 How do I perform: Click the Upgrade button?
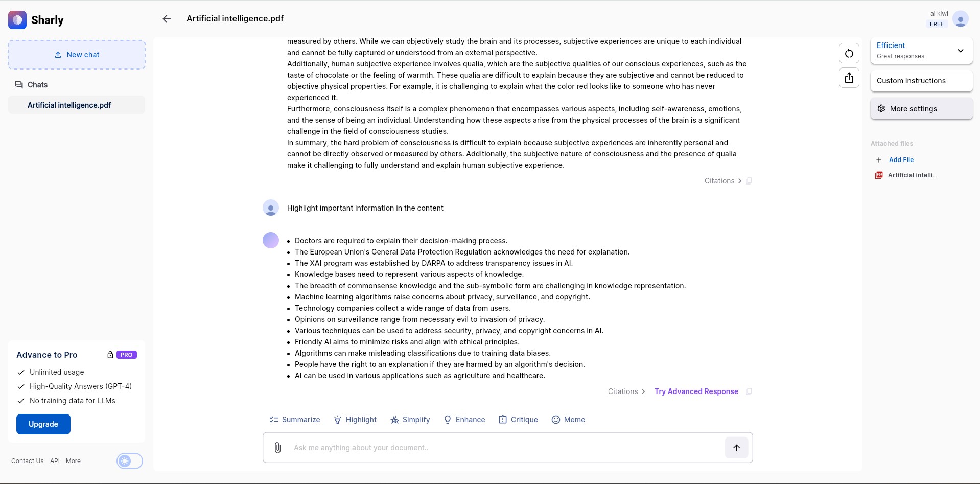point(43,424)
